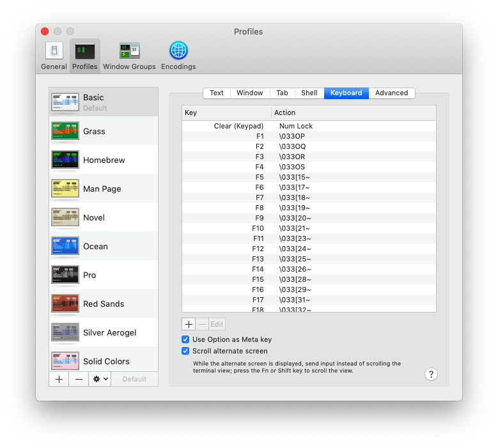This screenshot has width=498, height=448.
Task: Select the Clear (Keypad) row
Action: click(309, 126)
